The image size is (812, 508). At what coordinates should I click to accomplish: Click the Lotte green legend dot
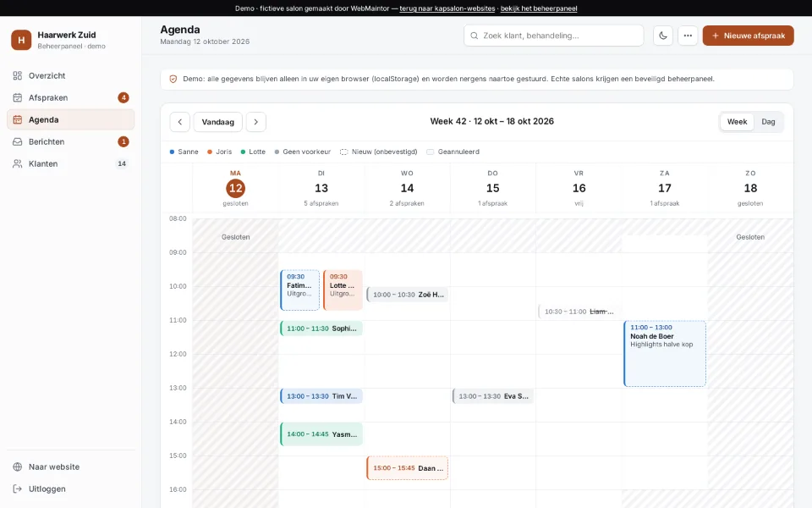[x=243, y=152]
